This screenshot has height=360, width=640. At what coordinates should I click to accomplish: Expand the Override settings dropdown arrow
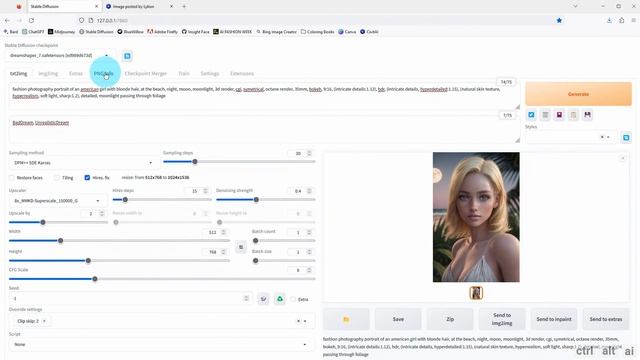305,321
